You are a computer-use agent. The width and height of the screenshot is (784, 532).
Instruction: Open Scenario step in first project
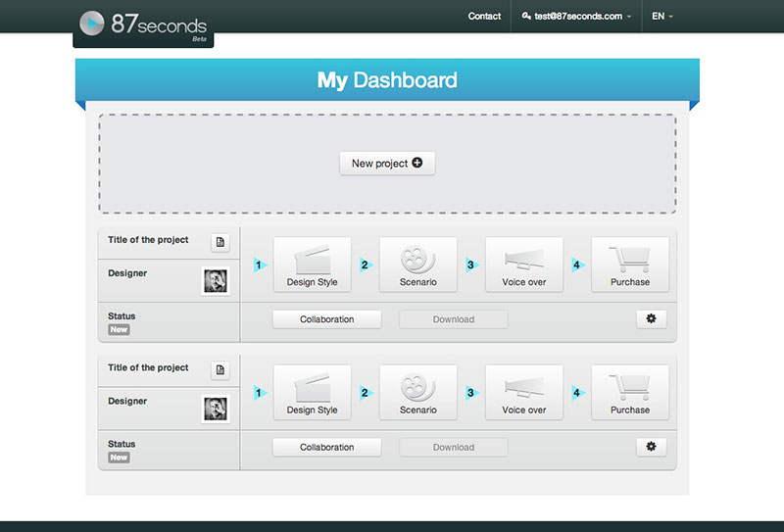(x=418, y=264)
